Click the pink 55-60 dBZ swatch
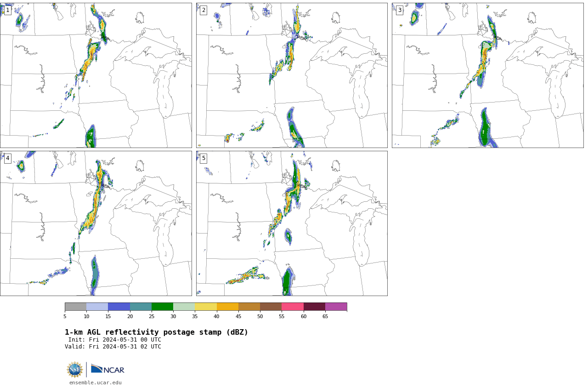Image resolution: width=588 pixels, height=388 pixels. [293, 307]
